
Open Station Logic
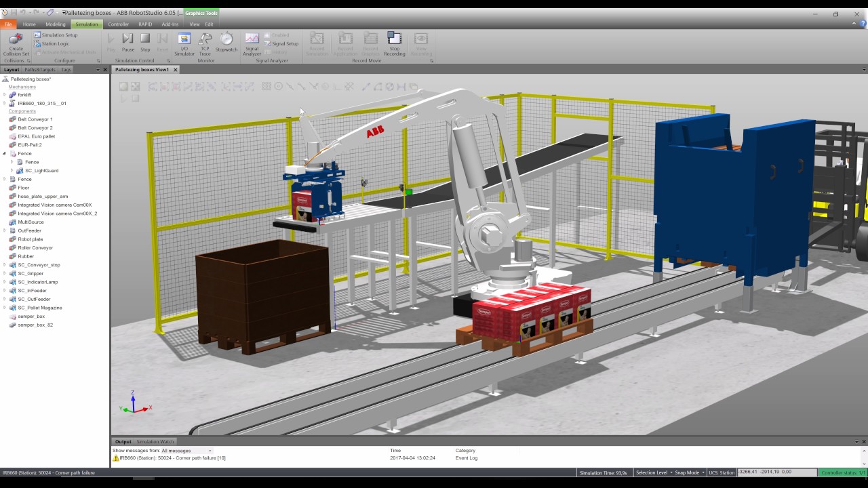tap(52, 43)
